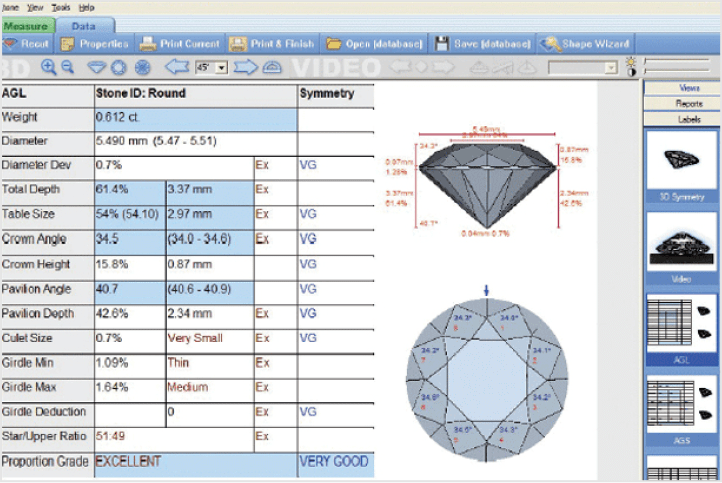Open the Tools menu

61,6
